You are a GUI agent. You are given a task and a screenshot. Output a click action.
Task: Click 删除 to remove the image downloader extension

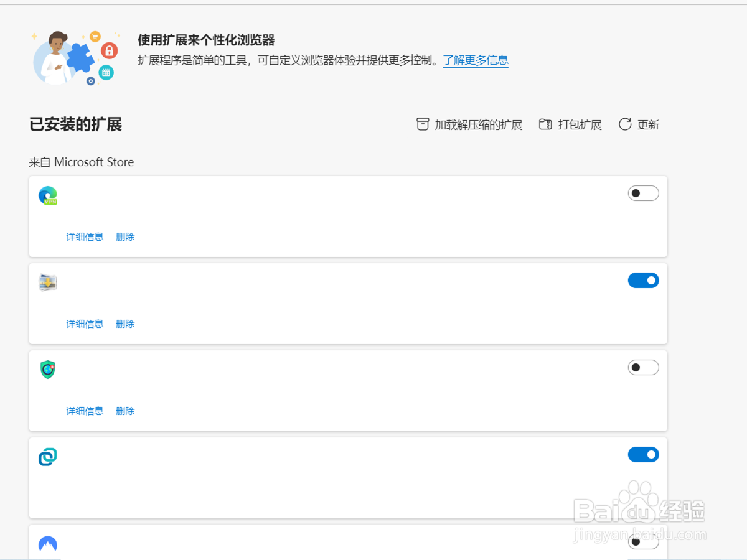[x=125, y=324]
